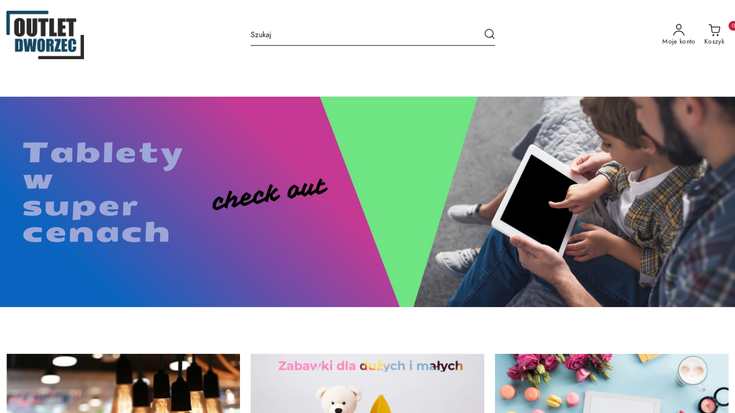
Task: Open the Moje konto account icon
Action: pyautogui.click(x=678, y=30)
